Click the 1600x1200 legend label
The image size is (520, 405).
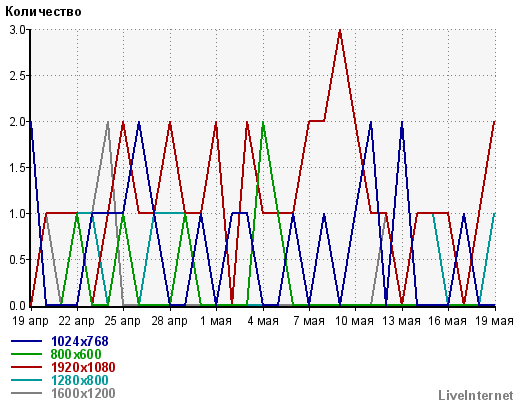tap(83, 393)
